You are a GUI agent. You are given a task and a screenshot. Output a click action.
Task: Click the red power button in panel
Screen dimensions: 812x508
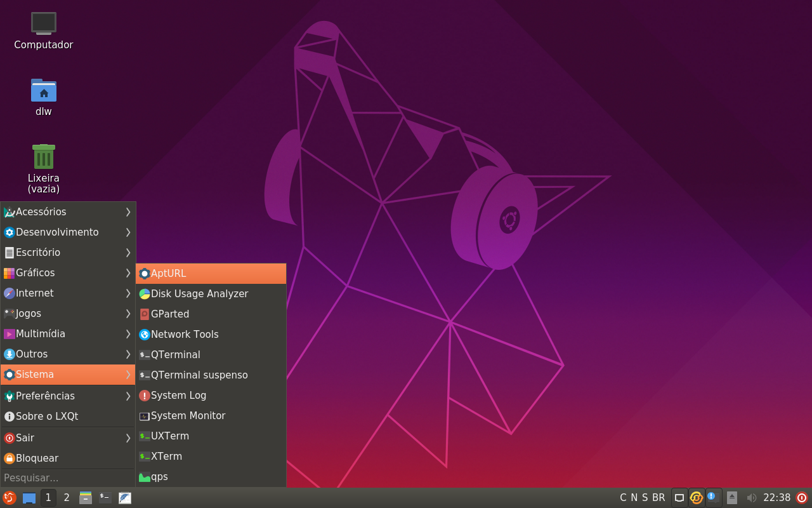coord(802,498)
